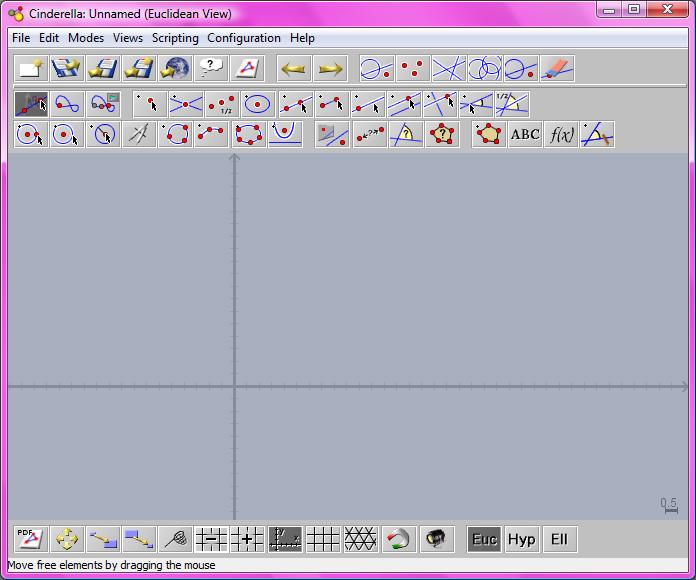The image size is (696, 580).
Task: Select the function f(x) tool
Action: (x=562, y=134)
